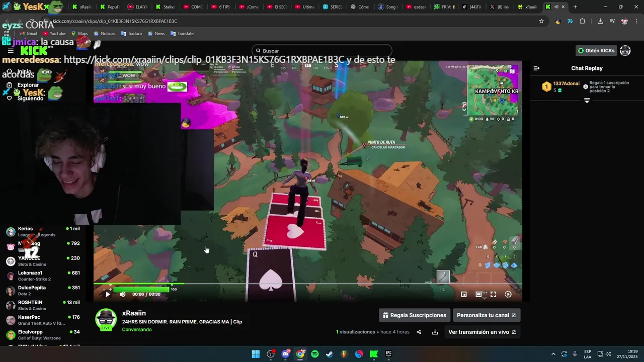The image size is (644, 362).
Task: Open Chrome tab search media icon
Action: pyautogui.click(x=612, y=21)
